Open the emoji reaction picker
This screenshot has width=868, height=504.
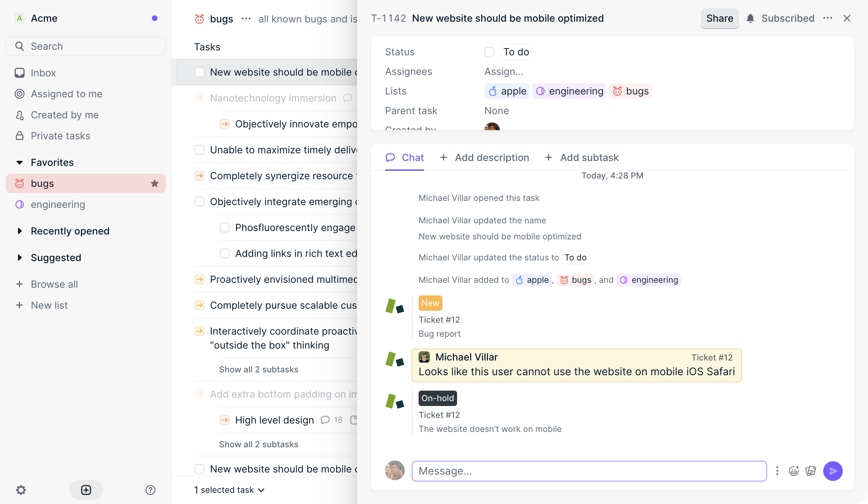(793, 471)
